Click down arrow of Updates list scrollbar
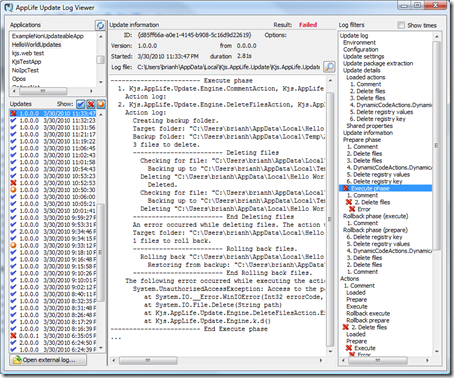This screenshot has height=378, width=454. click(x=101, y=348)
